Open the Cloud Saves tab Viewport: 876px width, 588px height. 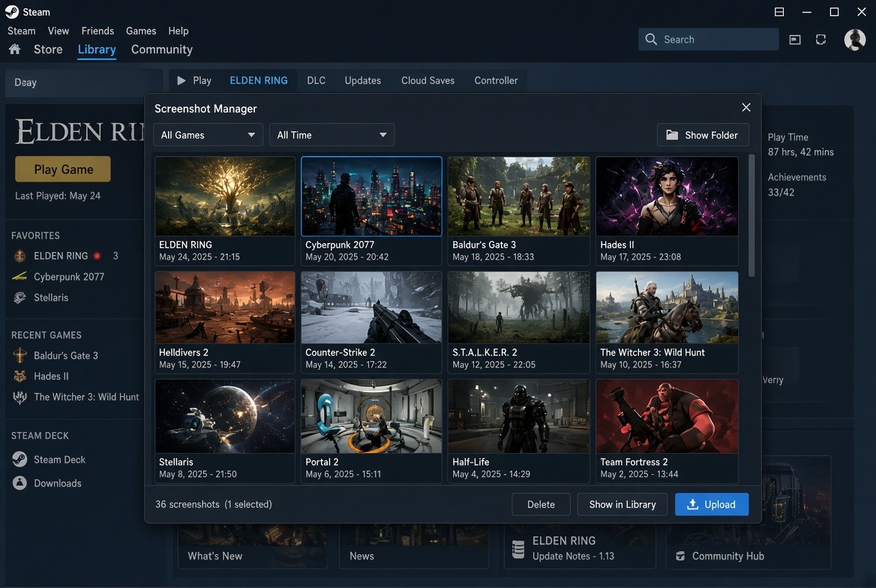428,80
